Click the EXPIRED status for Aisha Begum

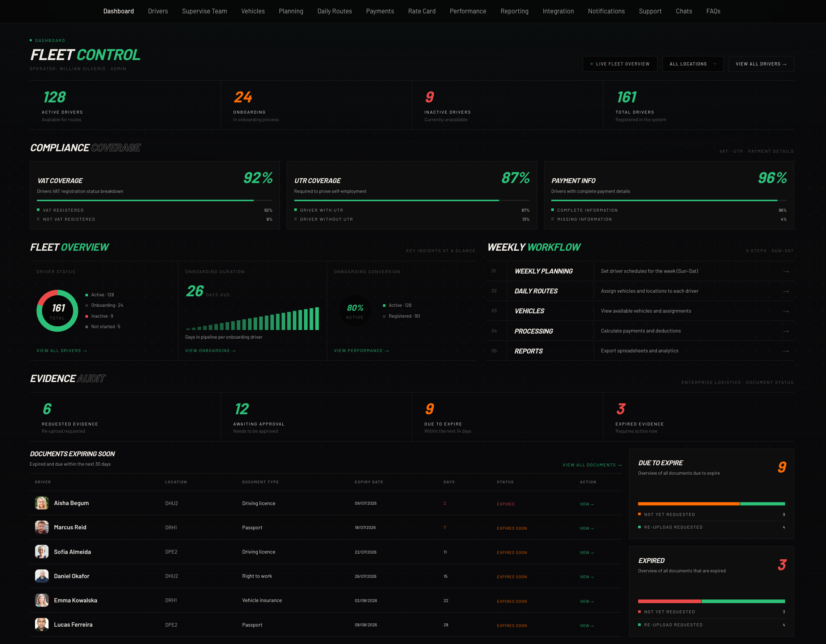(x=506, y=504)
